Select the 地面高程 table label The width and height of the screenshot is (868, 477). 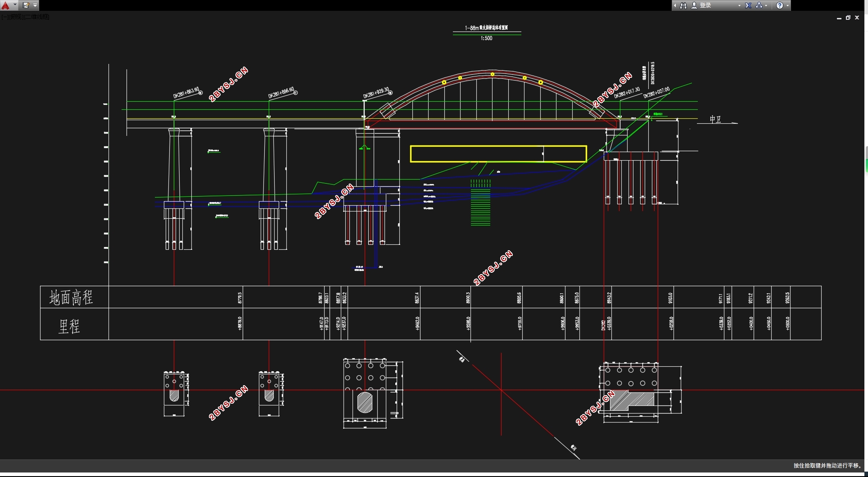click(71, 297)
